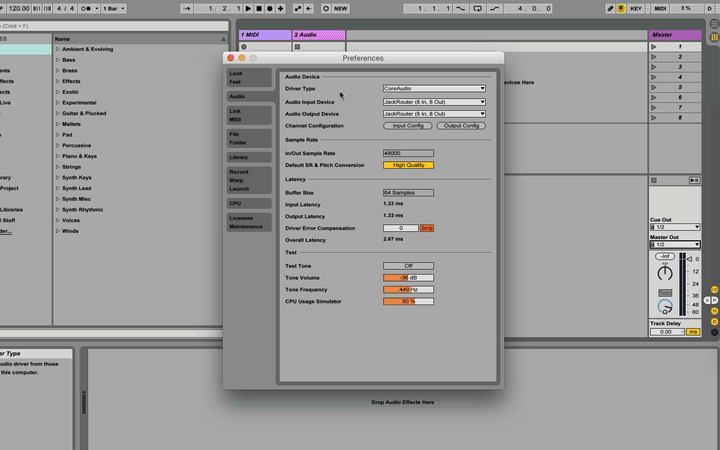Click the MIDI Arrangement Overdub plus icon

[x=281, y=8]
